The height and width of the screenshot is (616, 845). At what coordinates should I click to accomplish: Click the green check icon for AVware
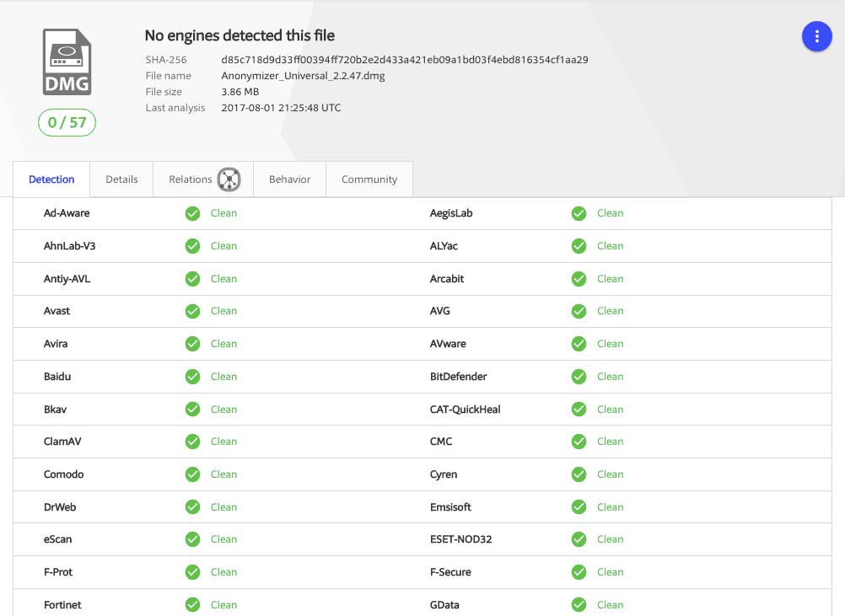pos(579,344)
